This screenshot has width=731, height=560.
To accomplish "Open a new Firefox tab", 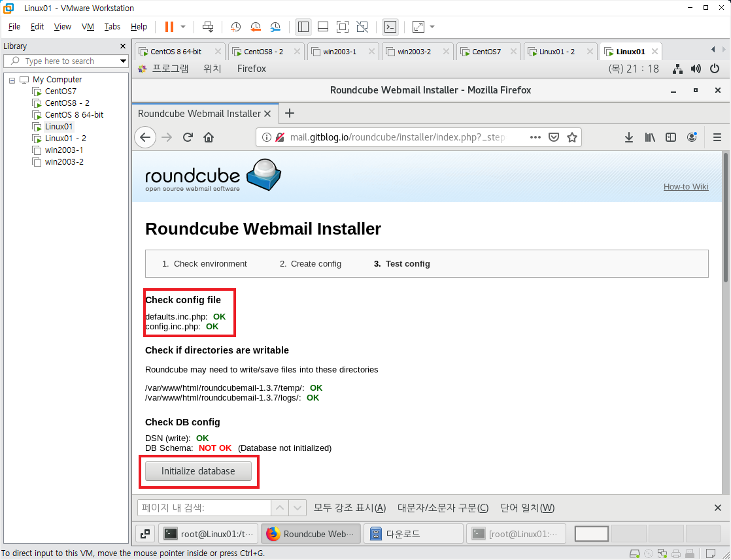I will click(x=290, y=113).
